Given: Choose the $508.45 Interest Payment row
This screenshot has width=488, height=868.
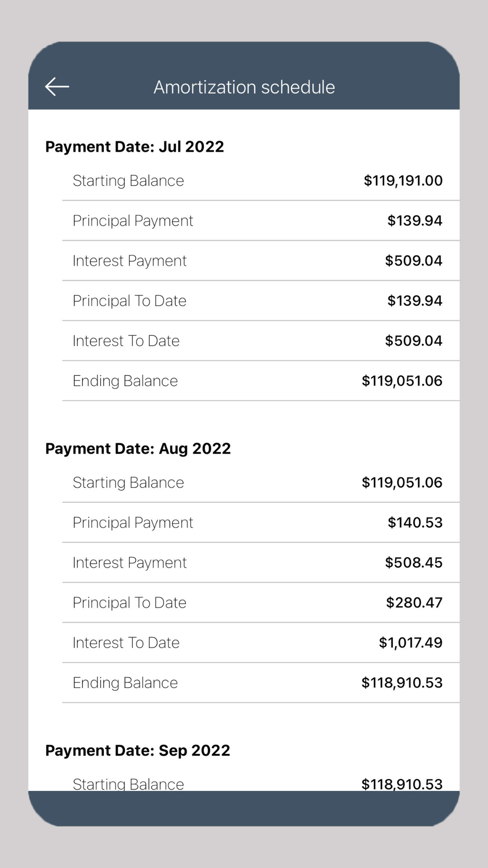Looking at the screenshot, I should click(261, 562).
